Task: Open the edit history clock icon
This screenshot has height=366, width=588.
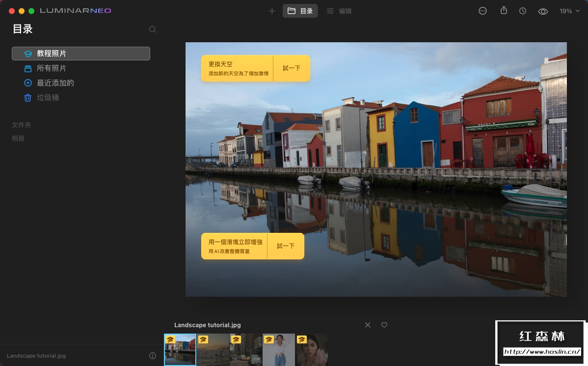Action: pos(523,10)
